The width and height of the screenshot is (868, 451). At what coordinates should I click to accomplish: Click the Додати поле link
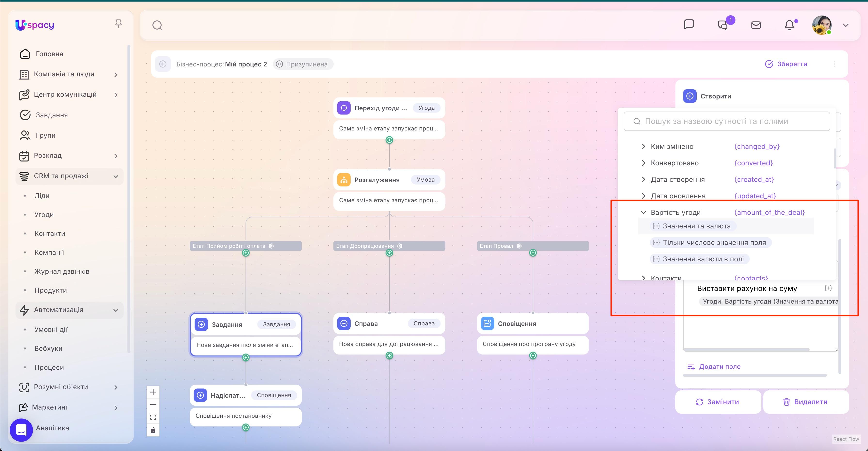click(714, 366)
